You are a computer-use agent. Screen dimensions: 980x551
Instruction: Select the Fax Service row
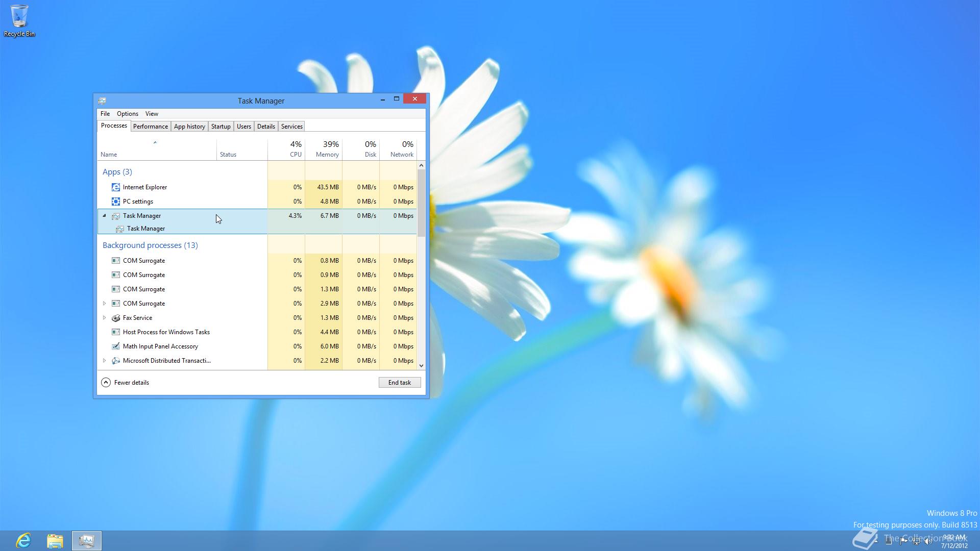[257, 318]
